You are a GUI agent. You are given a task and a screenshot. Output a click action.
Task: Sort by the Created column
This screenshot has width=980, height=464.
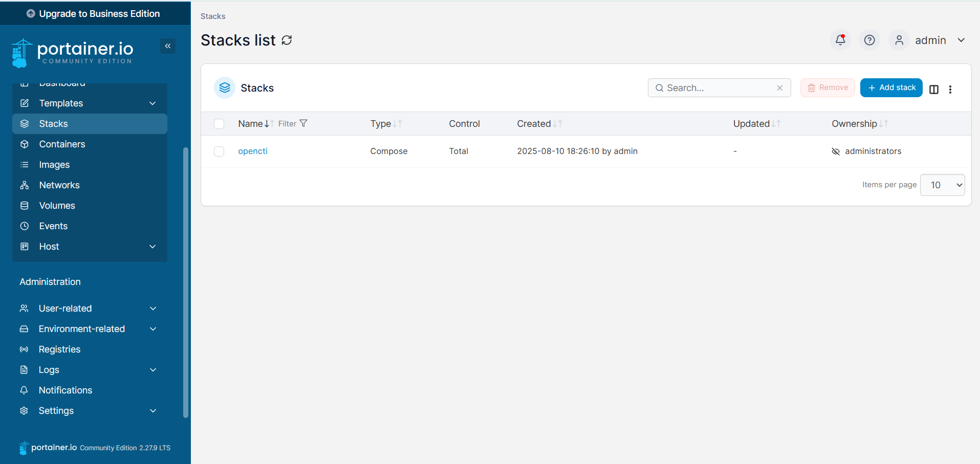pyautogui.click(x=558, y=124)
